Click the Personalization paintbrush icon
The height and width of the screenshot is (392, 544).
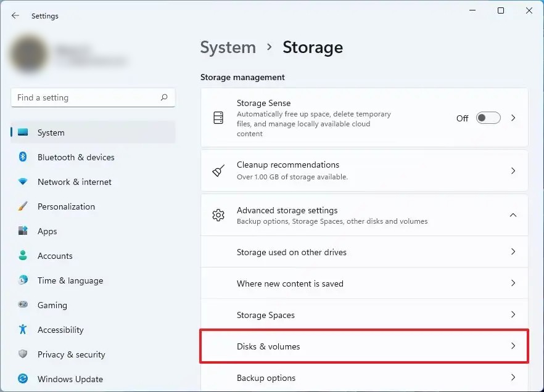tap(23, 206)
